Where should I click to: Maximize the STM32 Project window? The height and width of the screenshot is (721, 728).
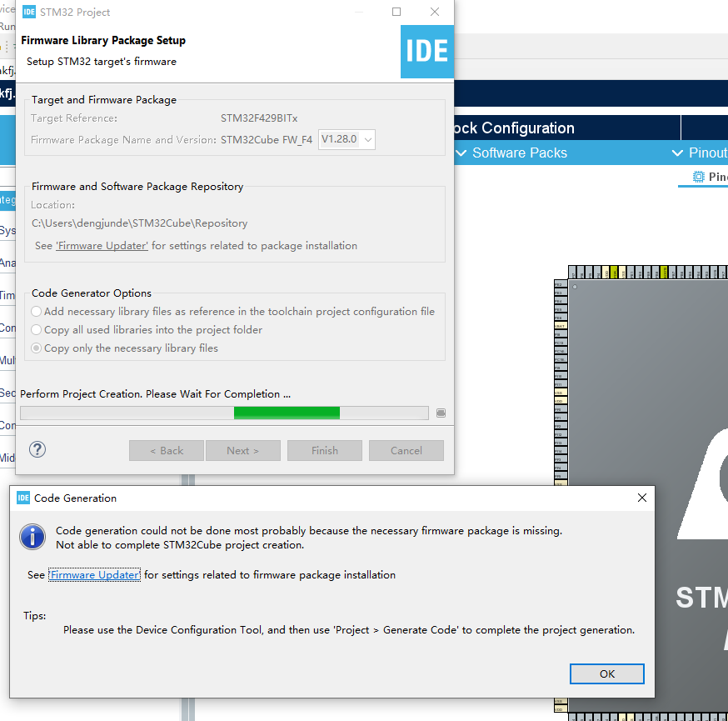(396, 12)
